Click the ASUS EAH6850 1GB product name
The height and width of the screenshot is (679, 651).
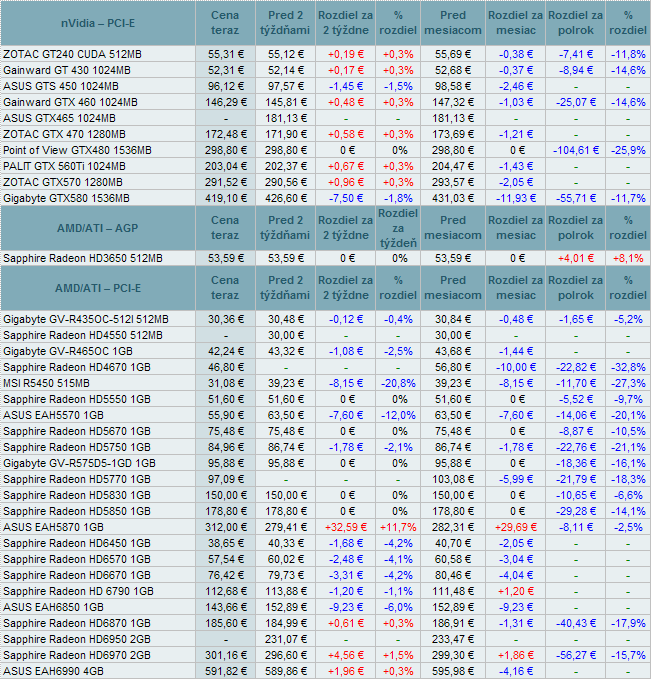53,608
